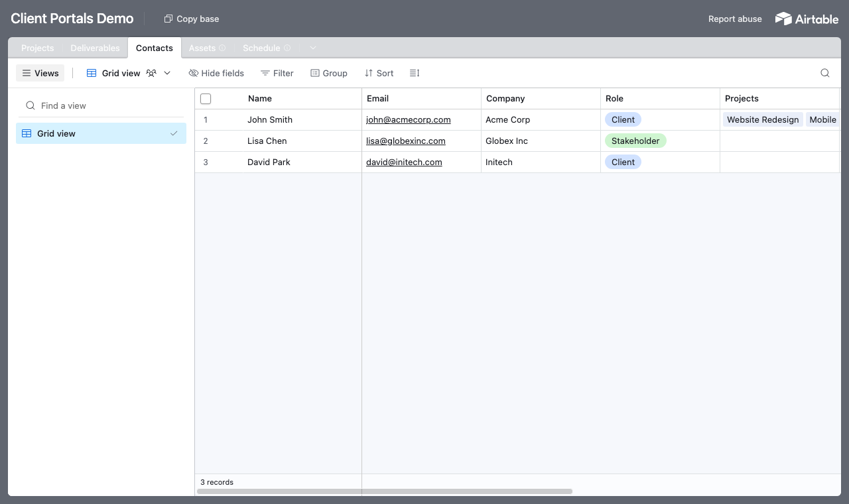
Task: Select the David Park name cell
Action: [x=302, y=162]
